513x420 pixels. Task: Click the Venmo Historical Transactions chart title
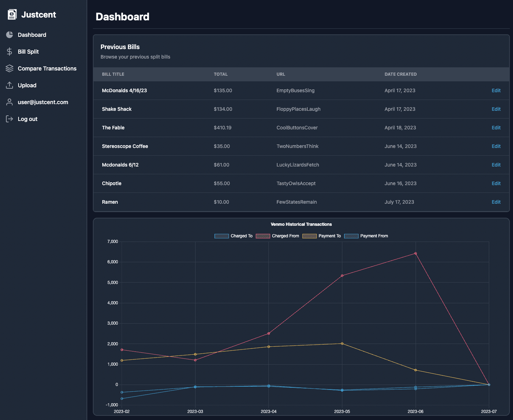(x=301, y=224)
